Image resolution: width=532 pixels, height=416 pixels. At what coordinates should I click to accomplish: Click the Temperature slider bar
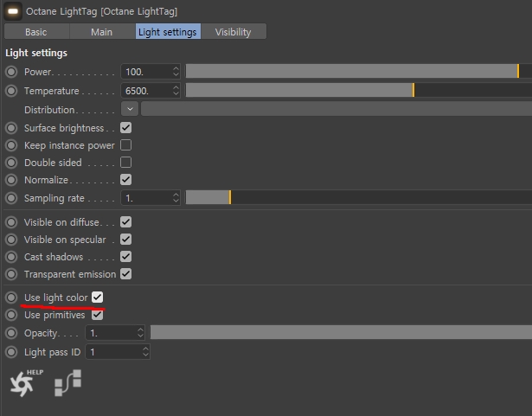(x=359, y=90)
